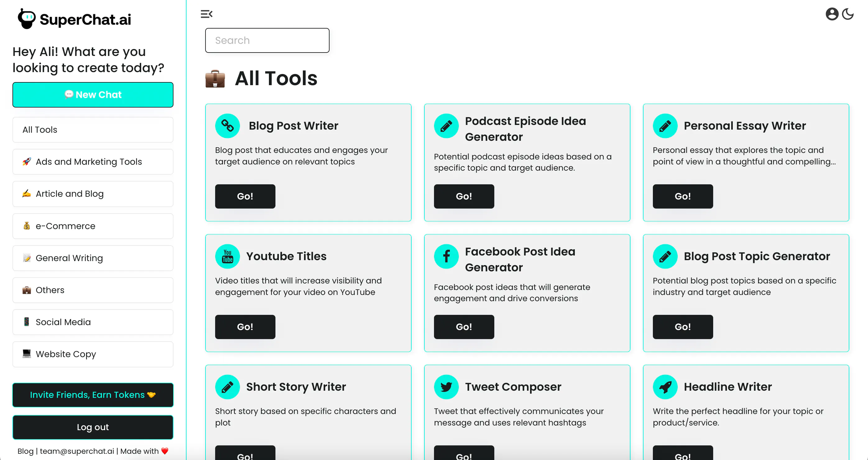
Task: Start a New Chat
Action: (93, 94)
